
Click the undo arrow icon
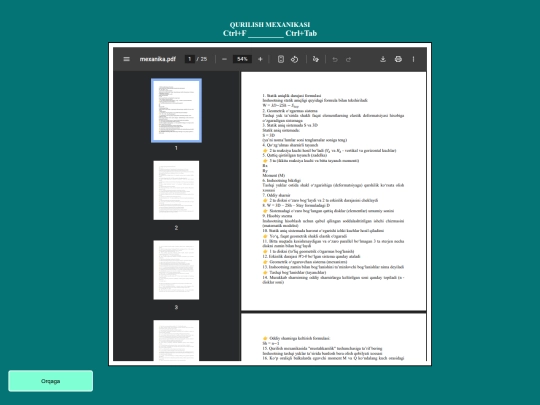coord(335,59)
